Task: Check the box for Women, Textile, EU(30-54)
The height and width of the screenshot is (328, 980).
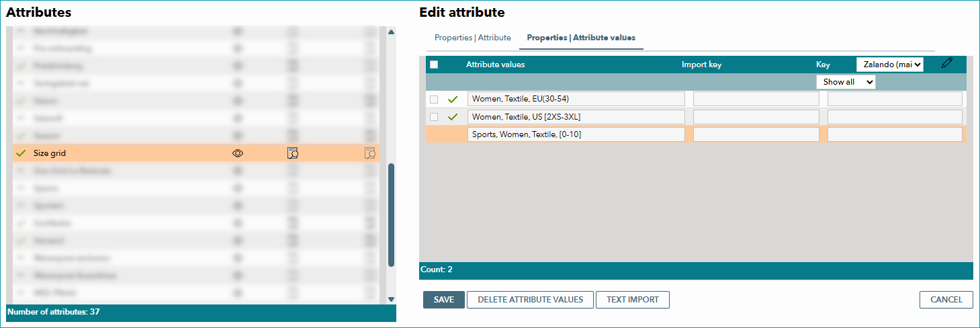Action: [x=434, y=99]
